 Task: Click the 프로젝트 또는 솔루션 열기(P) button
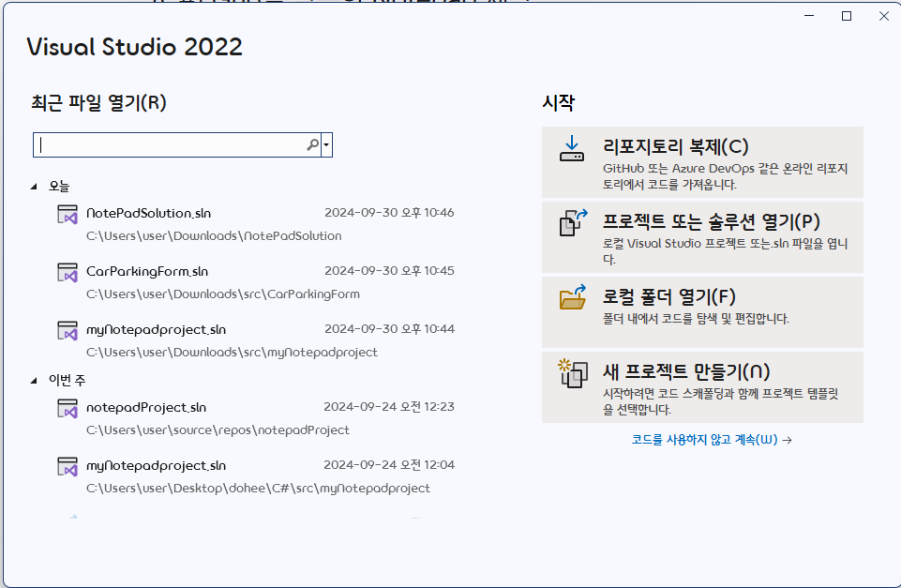tap(702, 237)
